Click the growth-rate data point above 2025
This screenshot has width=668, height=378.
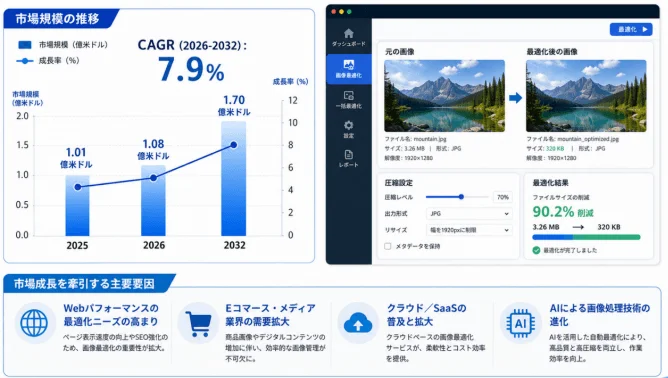78,187
